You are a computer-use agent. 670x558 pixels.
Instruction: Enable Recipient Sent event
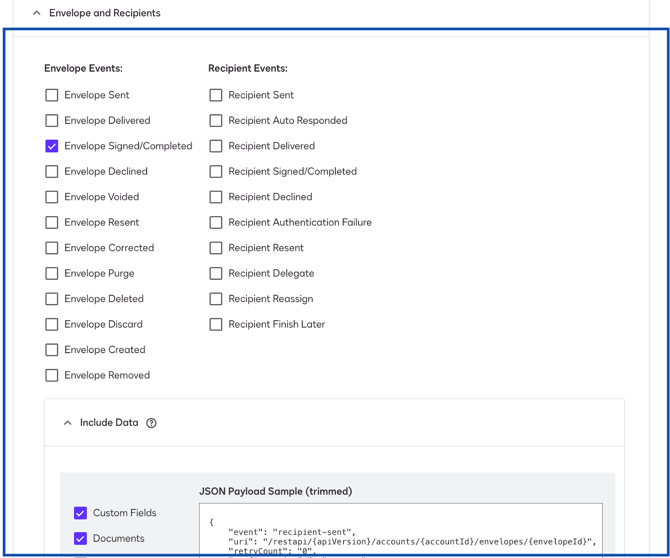coord(216,95)
